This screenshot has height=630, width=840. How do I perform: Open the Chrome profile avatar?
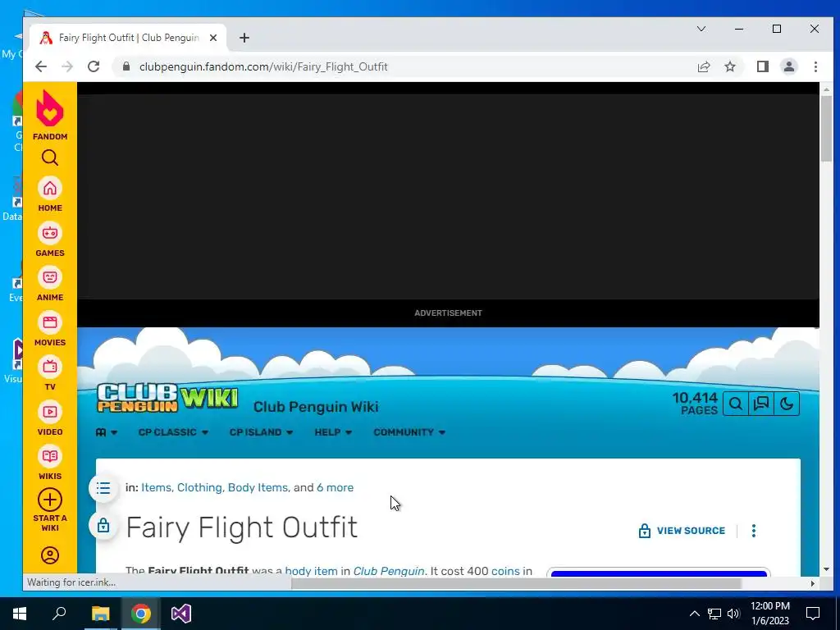point(788,66)
